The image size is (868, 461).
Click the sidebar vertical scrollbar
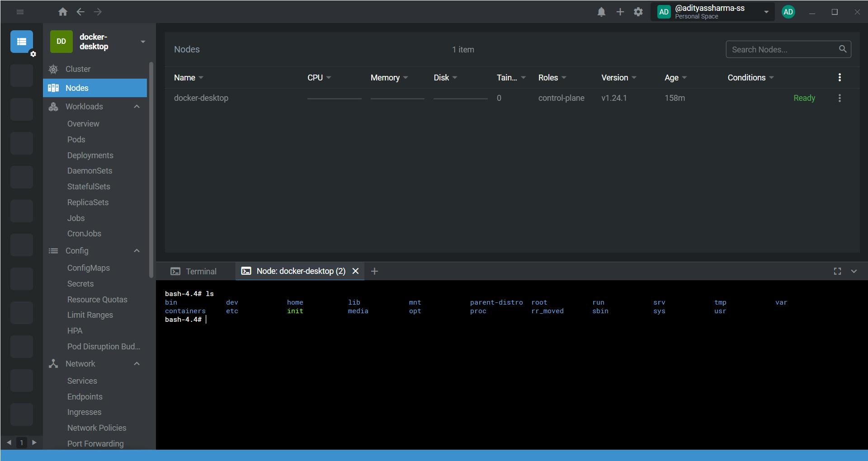(x=151, y=169)
